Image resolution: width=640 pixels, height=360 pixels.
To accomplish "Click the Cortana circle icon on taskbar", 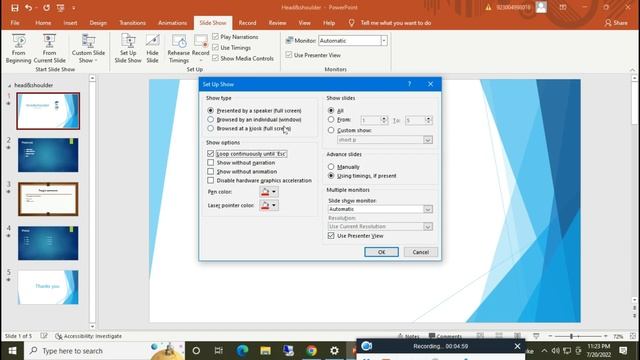I will 196,351.
